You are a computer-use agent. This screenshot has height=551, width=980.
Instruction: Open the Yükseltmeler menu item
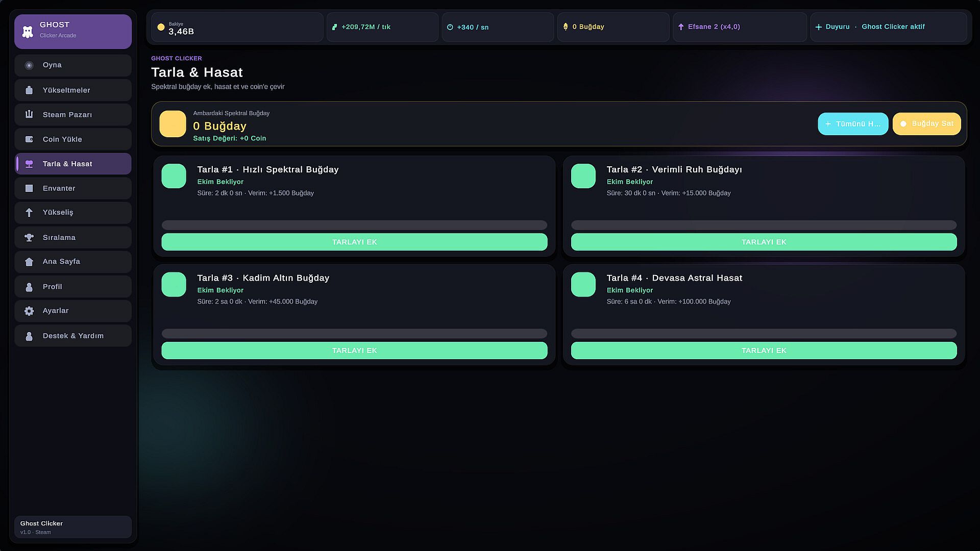click(x=73, y=90)
